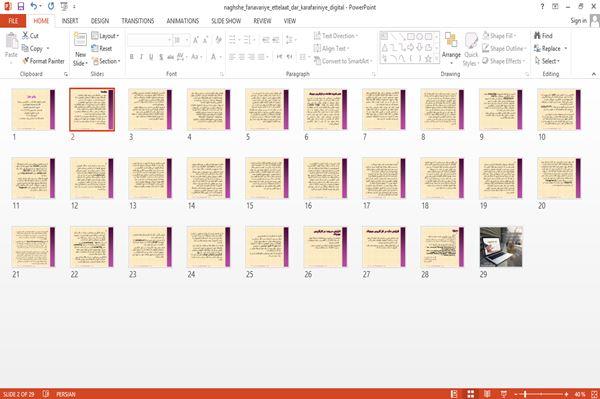Open the Clipboard dialog launcher
This screenshot has height=399, width=600.
(x=66, y=74)
